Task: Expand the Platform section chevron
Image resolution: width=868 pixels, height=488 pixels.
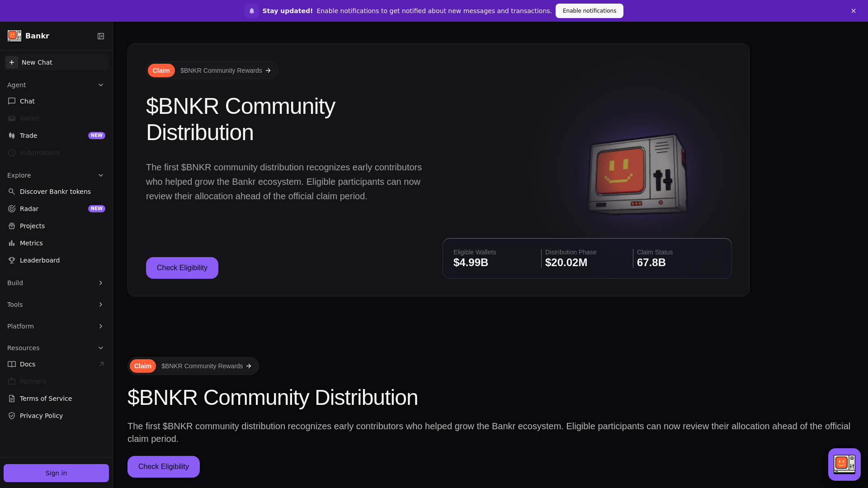Action: coord(101,326)
